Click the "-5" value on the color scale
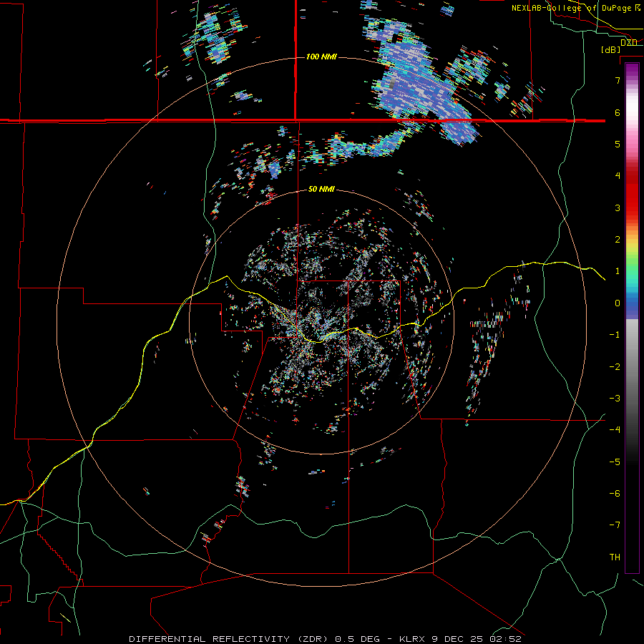The width and height of the screenshot is (644, 644). [615, 462]
